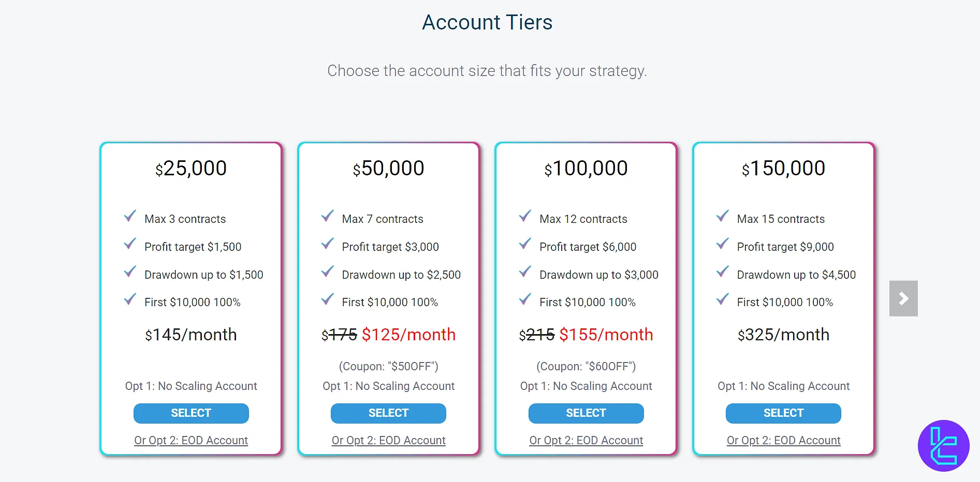Click the checkmark beside Max 3 contracts

tap(130, 216)
